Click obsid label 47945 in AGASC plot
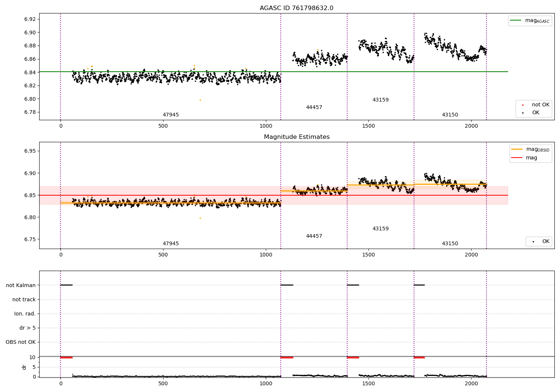This screenshot has width=560, height=392. click(x=171, y=115)
